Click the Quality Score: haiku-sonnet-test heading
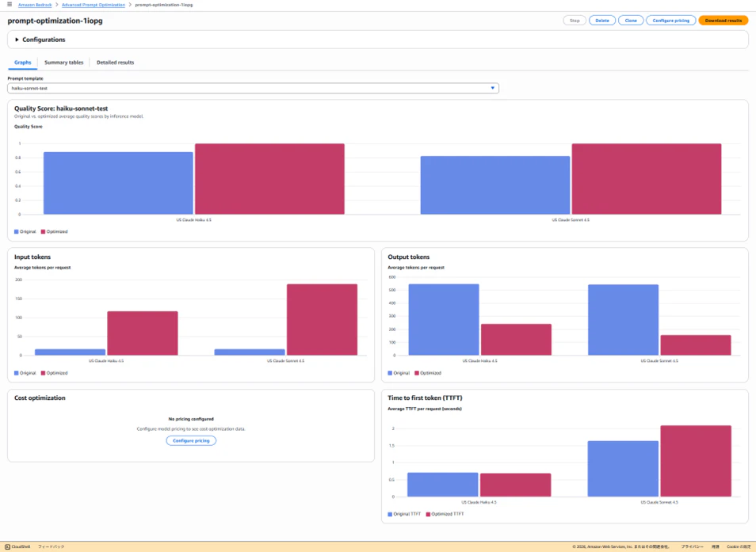This screenshot has width=756, height=552. click(x=61, y=108)
